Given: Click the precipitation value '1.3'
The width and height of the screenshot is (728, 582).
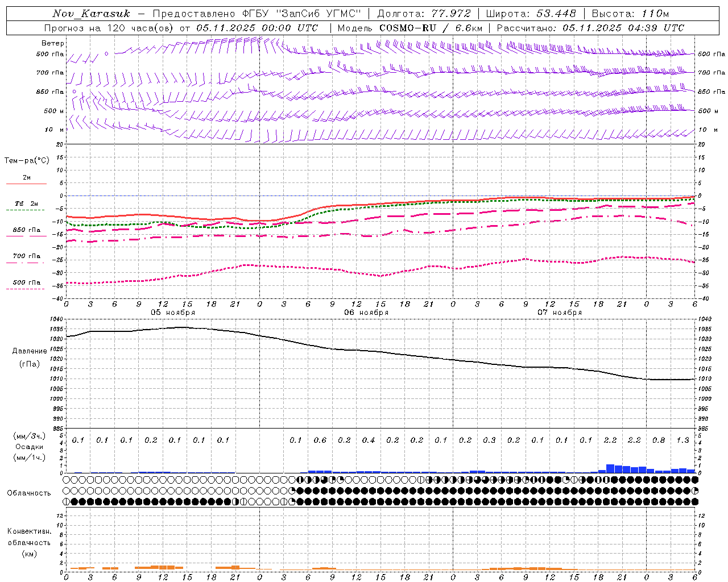Looking at the screenshot, I should pyautogui.click(x=682, y=440).
